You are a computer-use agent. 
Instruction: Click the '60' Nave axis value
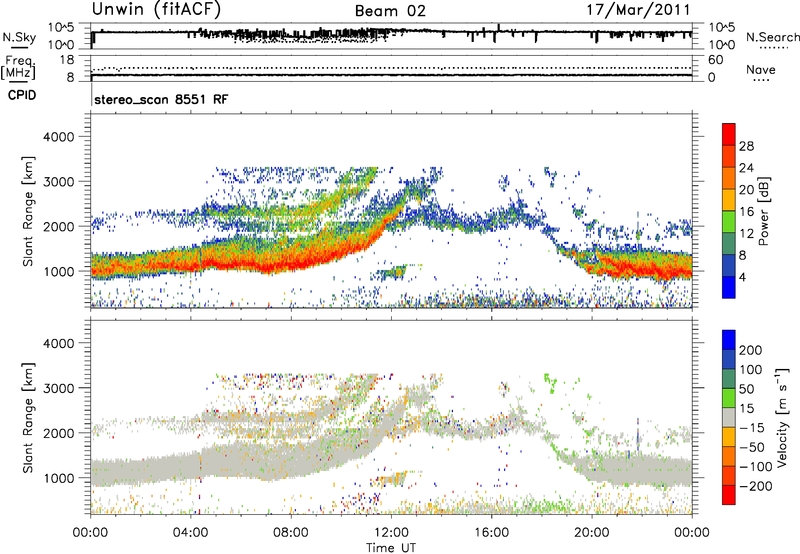point(716,60)
